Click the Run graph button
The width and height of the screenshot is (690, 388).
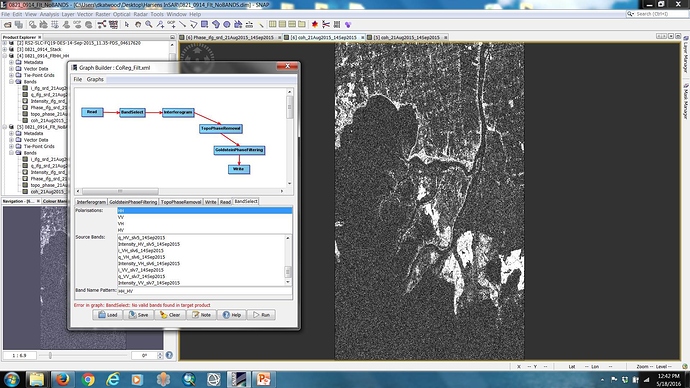click(261, 315)
